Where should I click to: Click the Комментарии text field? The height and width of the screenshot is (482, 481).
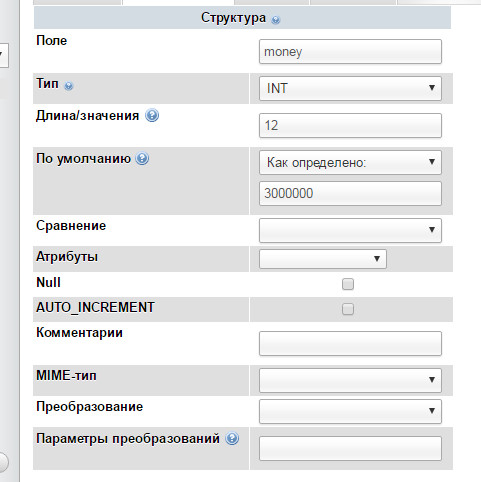click(x=350, y=343)
